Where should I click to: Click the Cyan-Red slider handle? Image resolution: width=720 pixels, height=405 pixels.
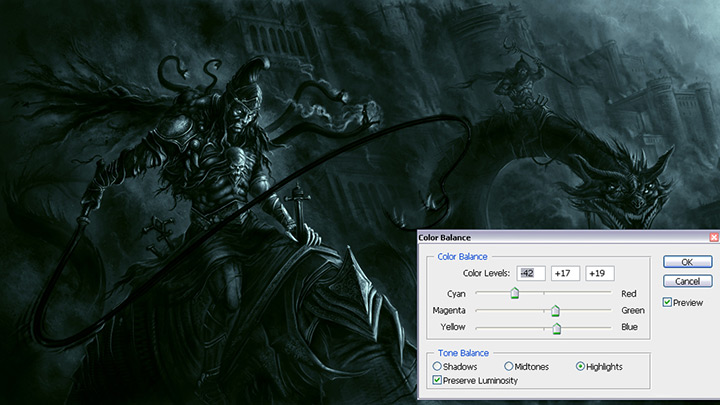tap(515, 293)
